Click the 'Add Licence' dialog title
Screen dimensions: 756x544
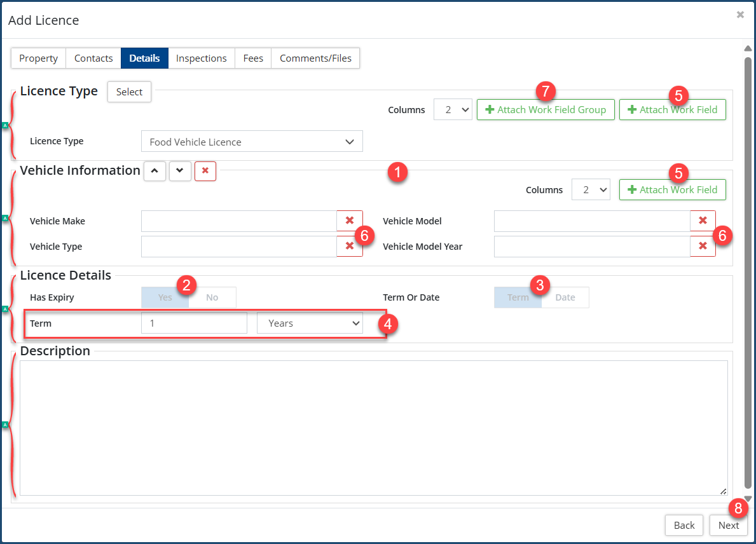tap(44, 20)
